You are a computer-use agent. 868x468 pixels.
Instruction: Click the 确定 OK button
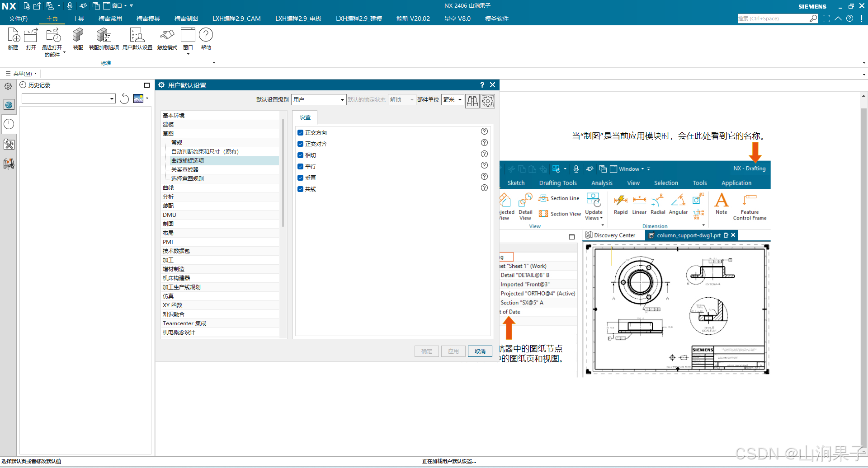(x=427, y=351)
